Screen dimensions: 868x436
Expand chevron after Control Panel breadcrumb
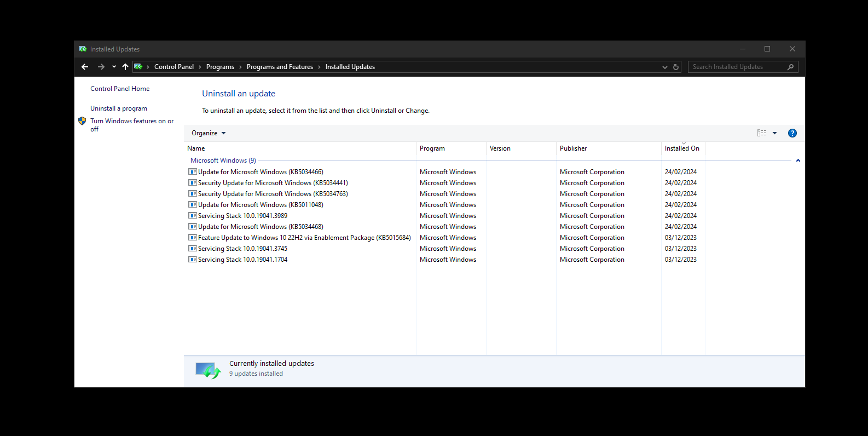200,67
